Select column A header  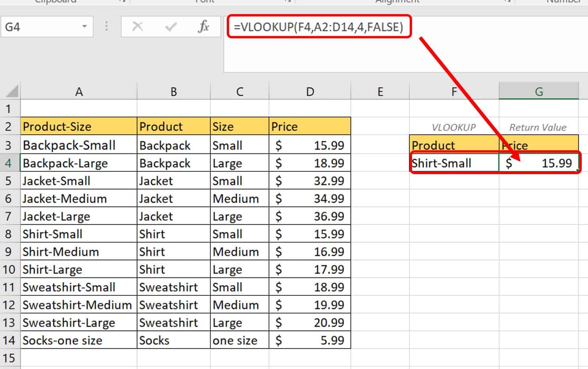[79, 92]
